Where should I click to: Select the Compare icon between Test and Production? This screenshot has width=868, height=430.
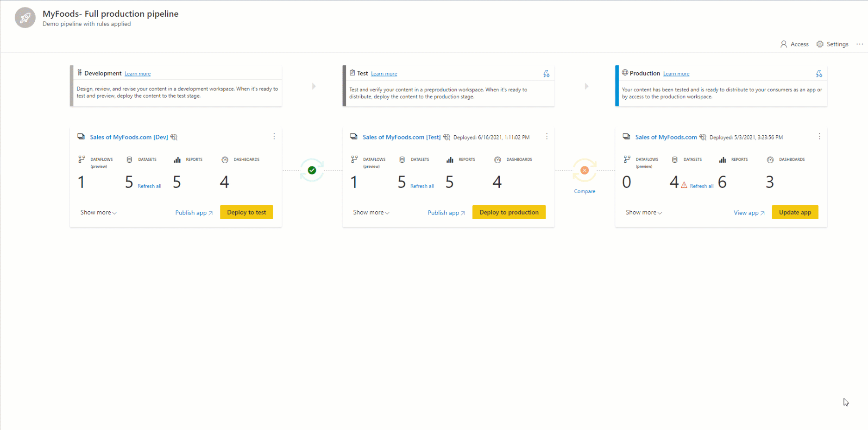[584, 170]
